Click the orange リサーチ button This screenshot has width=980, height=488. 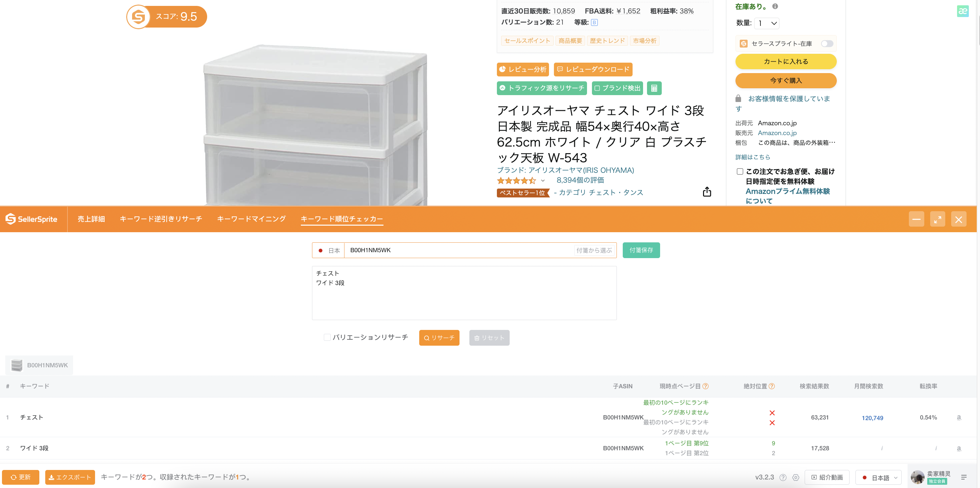439,338
